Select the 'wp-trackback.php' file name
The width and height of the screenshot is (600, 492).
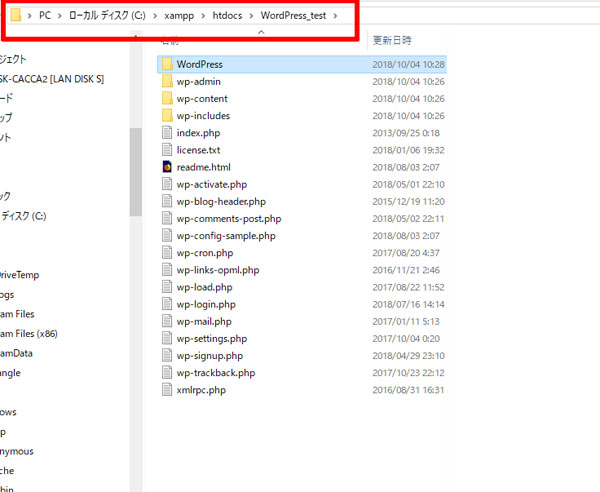click(x=216, y=373)
